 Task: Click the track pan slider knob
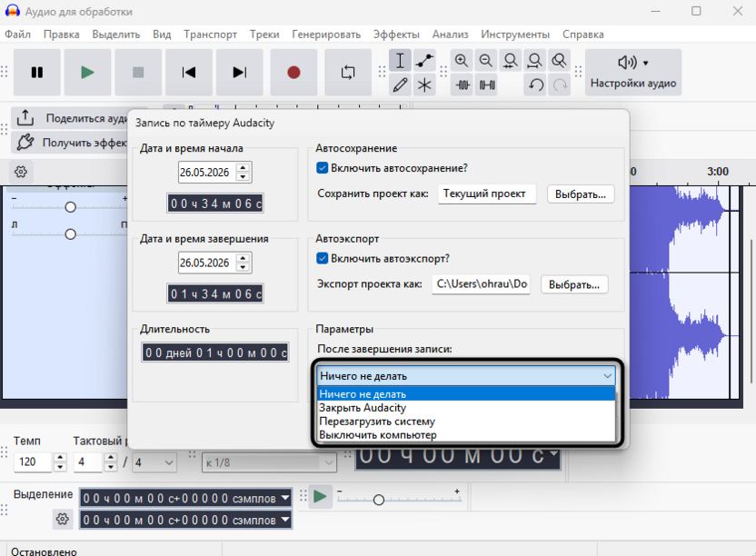[x=70, y=234]
